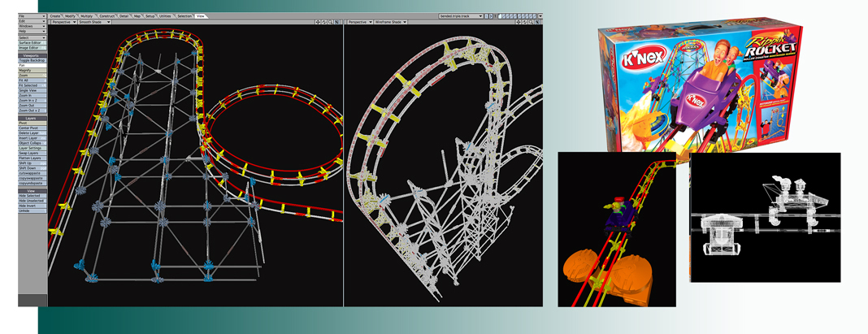Toggle the Pivot mode under Layers
The height and width of the screenshot is (334, 868).
pyautogui.click(x=33, y=124)
